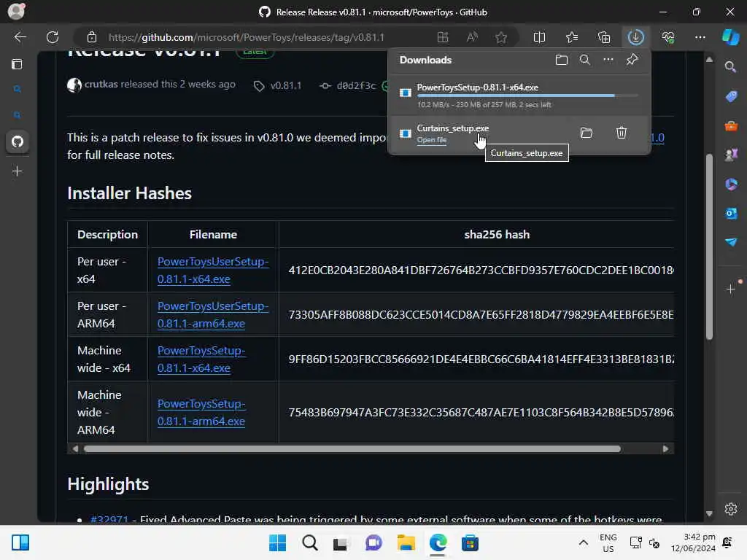Open Microsoft Store from taskbar
Viewport: 747px width, 560px height.
(x=470, y=542)
